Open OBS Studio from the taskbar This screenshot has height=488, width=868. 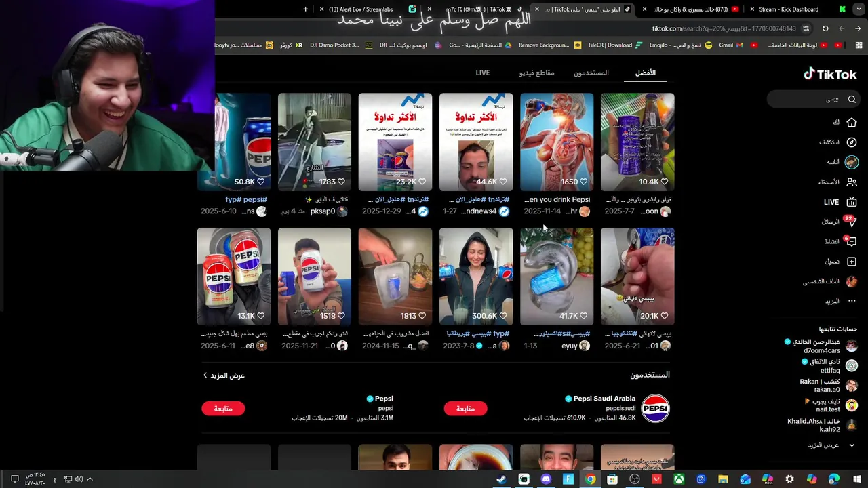635,479
